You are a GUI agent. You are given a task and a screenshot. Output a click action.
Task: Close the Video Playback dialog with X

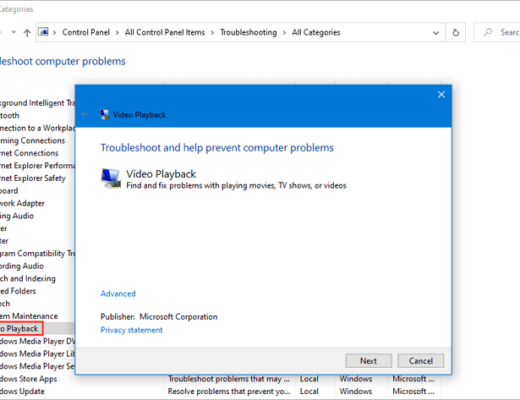tap(441, 95)
